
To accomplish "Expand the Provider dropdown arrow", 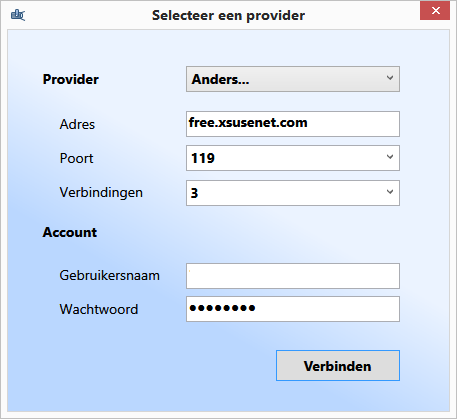I will (390, 78).
